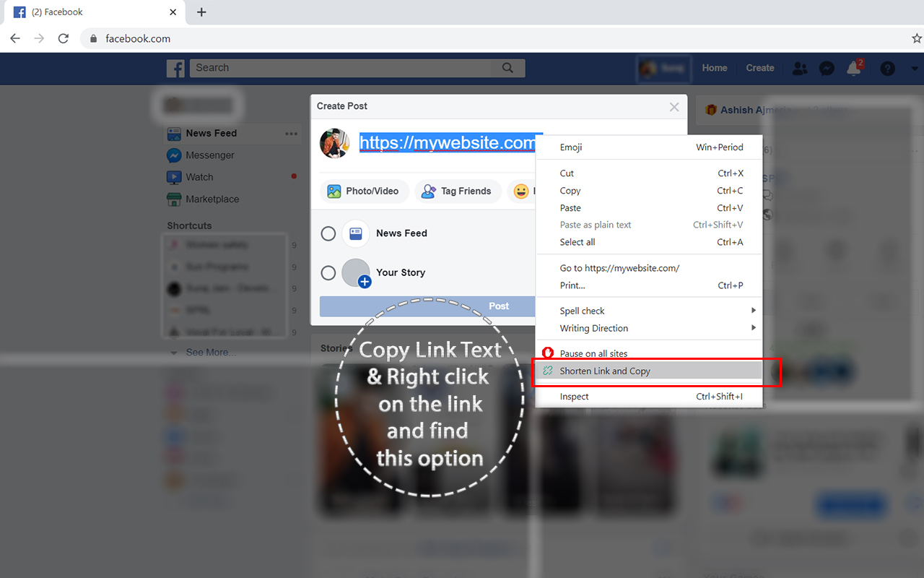Click Go to https://mywebsite.com/
Viewport: 924px width, 578px height.
click(621, 267)
